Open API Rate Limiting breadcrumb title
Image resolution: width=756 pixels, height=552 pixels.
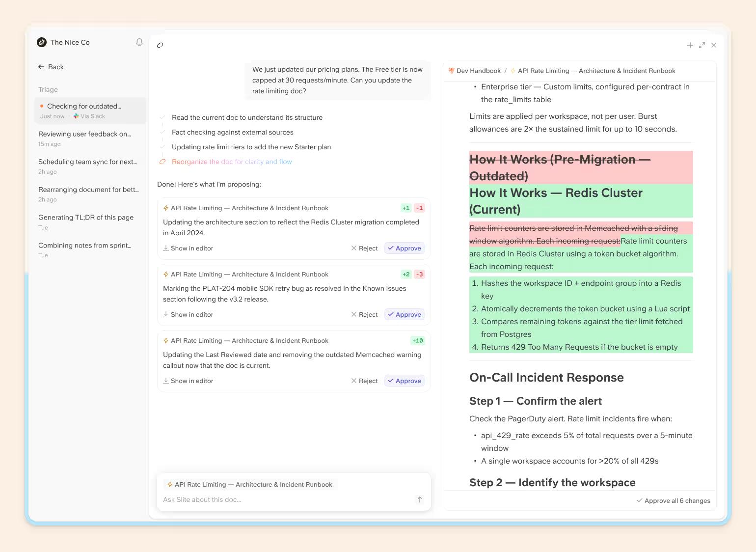tap(593, 71)
